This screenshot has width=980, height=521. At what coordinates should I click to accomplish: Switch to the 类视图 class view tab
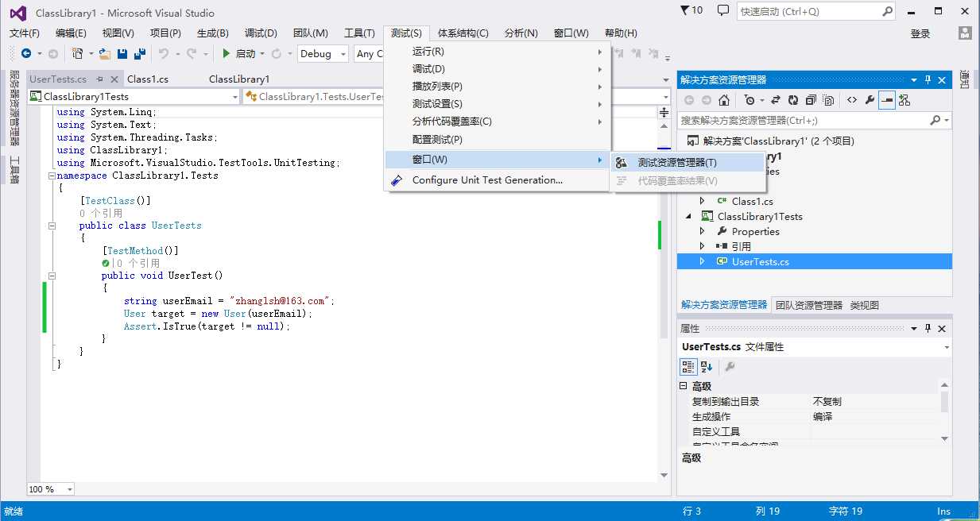pyautogui.click(x=865, y=305)
